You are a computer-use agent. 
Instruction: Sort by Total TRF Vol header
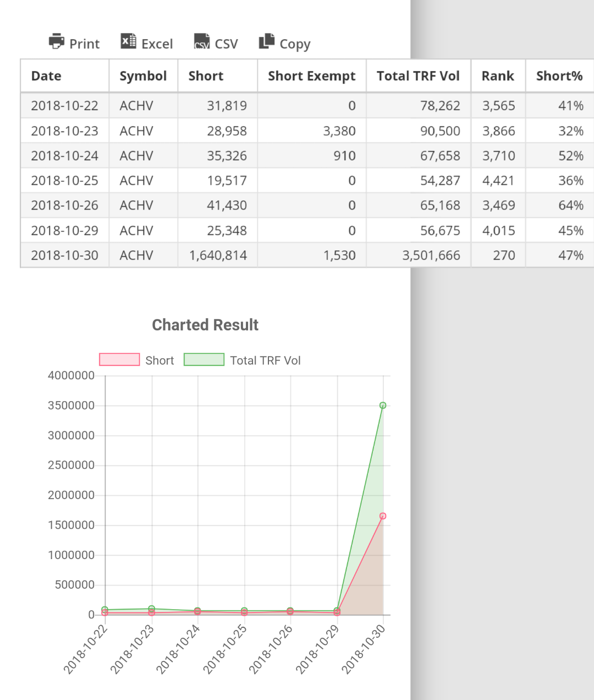[x=418, y=76]
